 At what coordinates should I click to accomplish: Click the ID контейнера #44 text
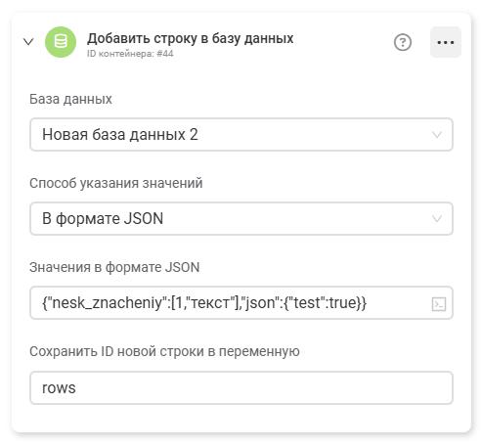[x=130, y=54]
